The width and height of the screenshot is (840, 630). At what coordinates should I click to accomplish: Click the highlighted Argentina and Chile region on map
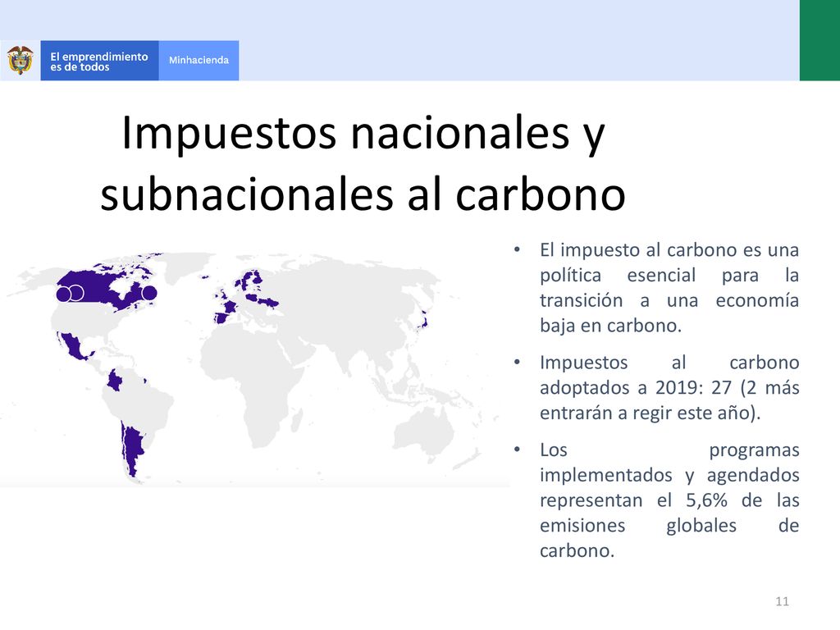point(132,450)
